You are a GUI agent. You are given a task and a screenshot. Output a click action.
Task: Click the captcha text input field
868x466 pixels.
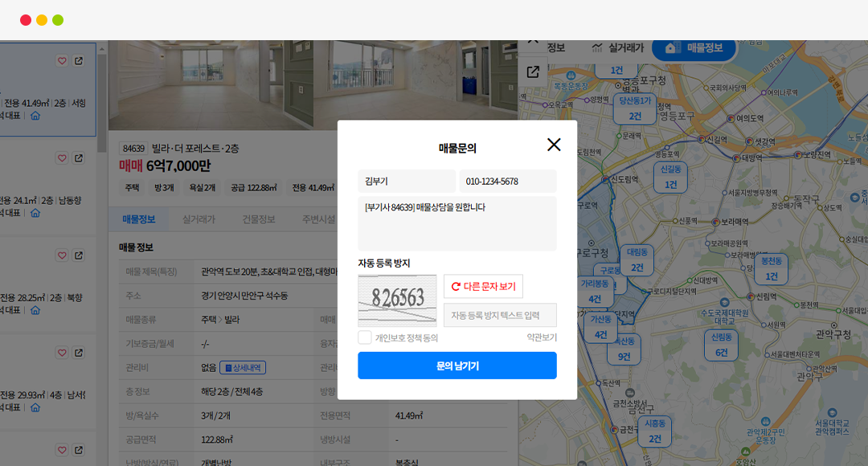coord(500,315)
